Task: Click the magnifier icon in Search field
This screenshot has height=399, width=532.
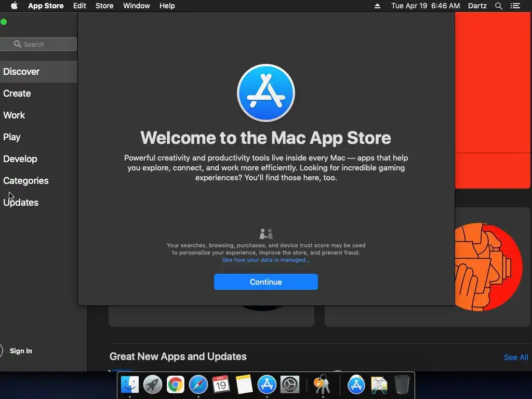Action: pos(17,44)
